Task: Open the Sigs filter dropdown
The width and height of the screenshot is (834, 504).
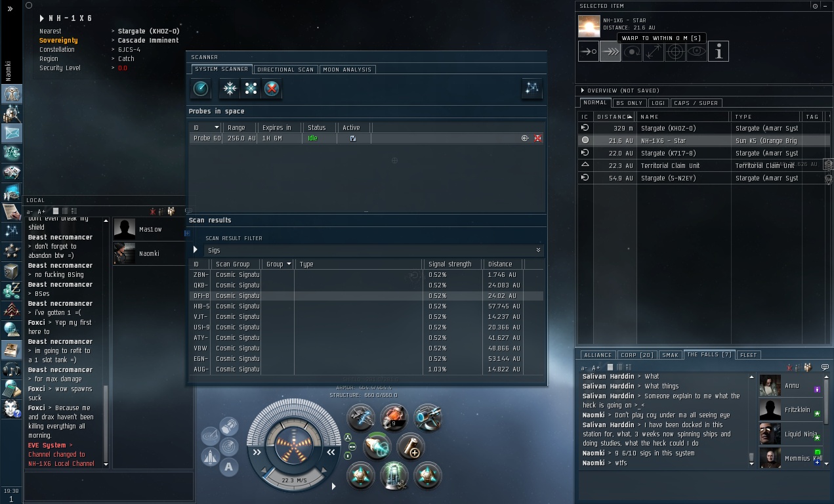Action: click(374, 250)
